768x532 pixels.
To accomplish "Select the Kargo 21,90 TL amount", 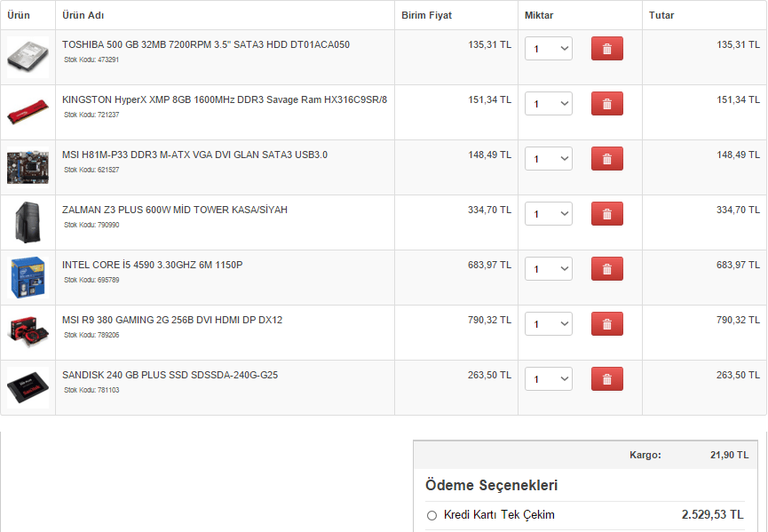I will (x=729, y=455).
